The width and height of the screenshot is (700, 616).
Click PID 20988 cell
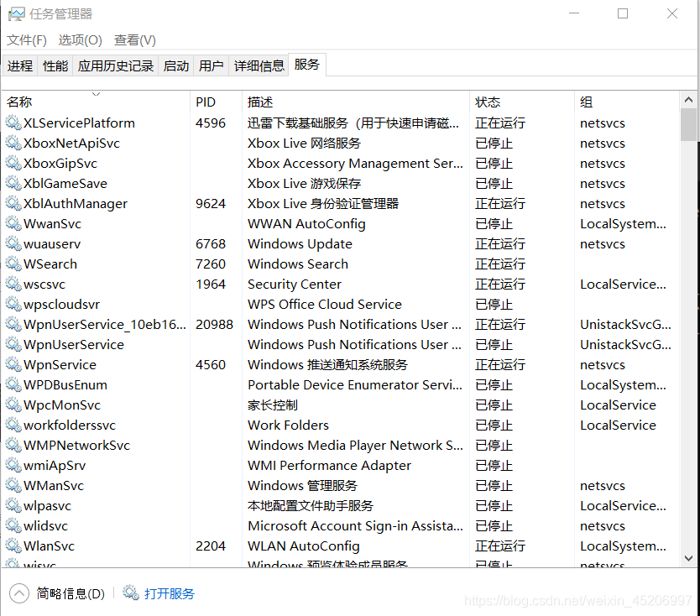point(214,324)
